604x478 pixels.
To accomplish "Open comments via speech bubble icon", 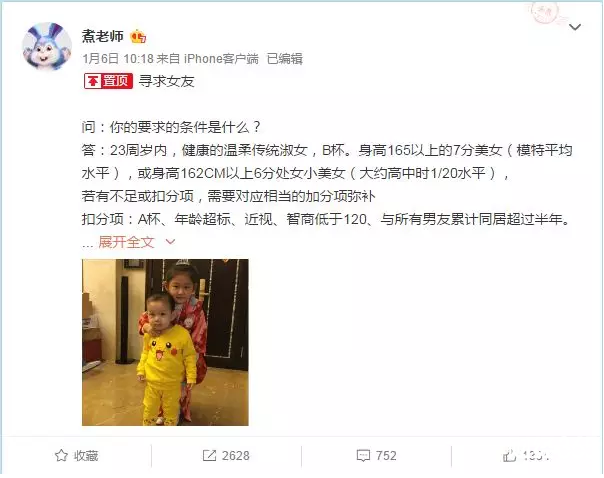I will pos(363,456).
